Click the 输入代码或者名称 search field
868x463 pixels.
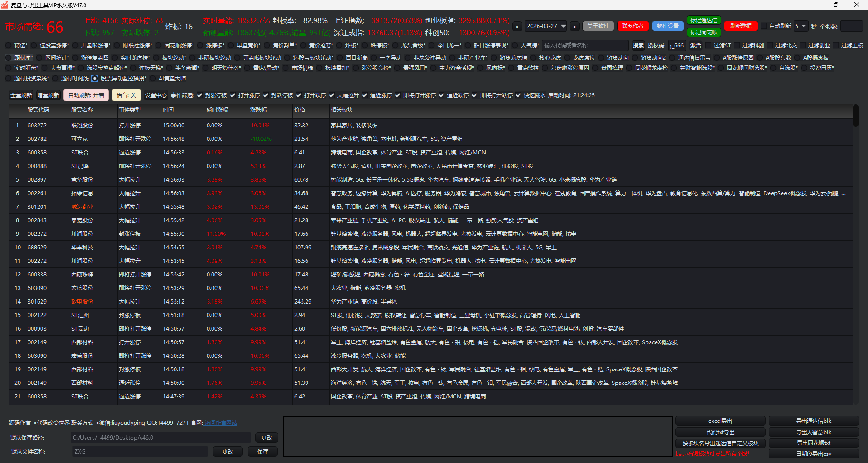click(585, 46)
